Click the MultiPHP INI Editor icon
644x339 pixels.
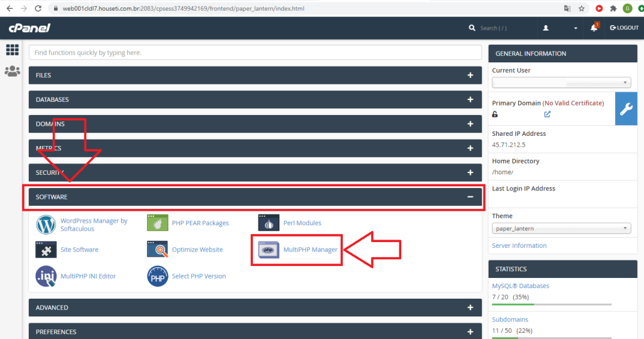click(46, 276)
